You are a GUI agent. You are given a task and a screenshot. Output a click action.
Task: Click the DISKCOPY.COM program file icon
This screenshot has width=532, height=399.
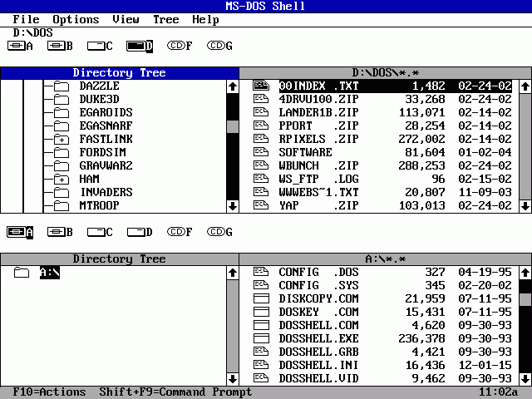[261, 298]
